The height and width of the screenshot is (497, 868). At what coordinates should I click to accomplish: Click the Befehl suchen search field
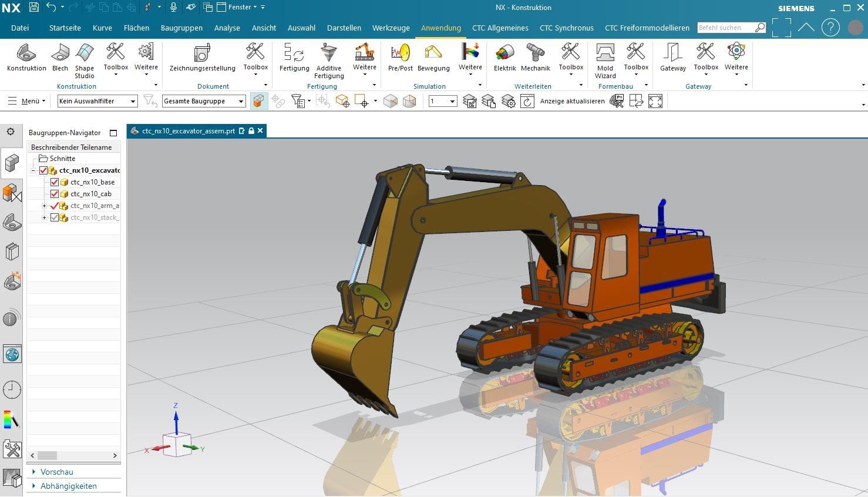click(725, 28)
